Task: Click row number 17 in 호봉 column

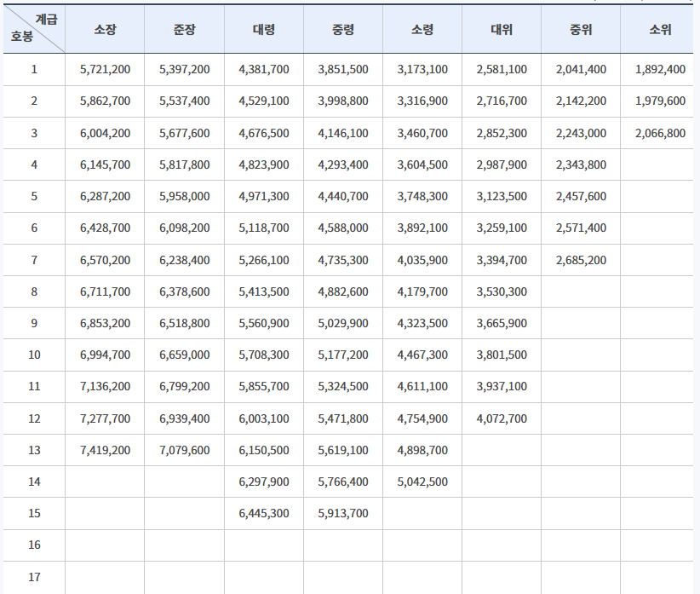Action: click(x=34, y=577)
